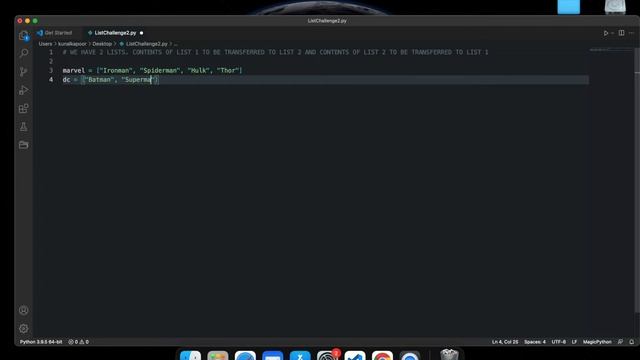The image size is (640, 360).
Task: Open the Source Control view
Action: click(24, 72)
